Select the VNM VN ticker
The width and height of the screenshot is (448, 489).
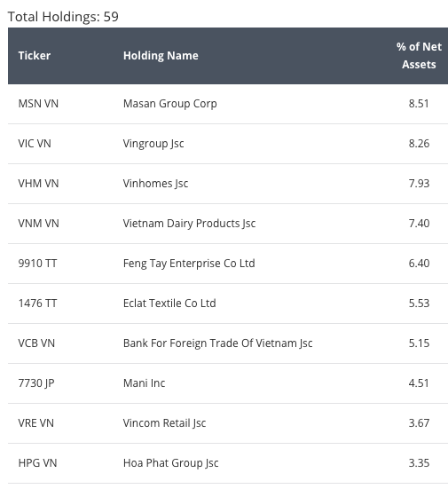click(38, 224)
